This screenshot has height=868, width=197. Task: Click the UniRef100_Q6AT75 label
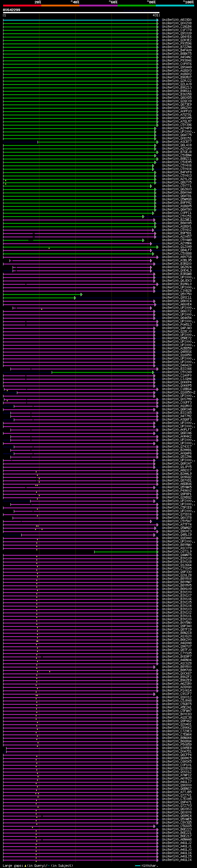[x=177, y=135]
